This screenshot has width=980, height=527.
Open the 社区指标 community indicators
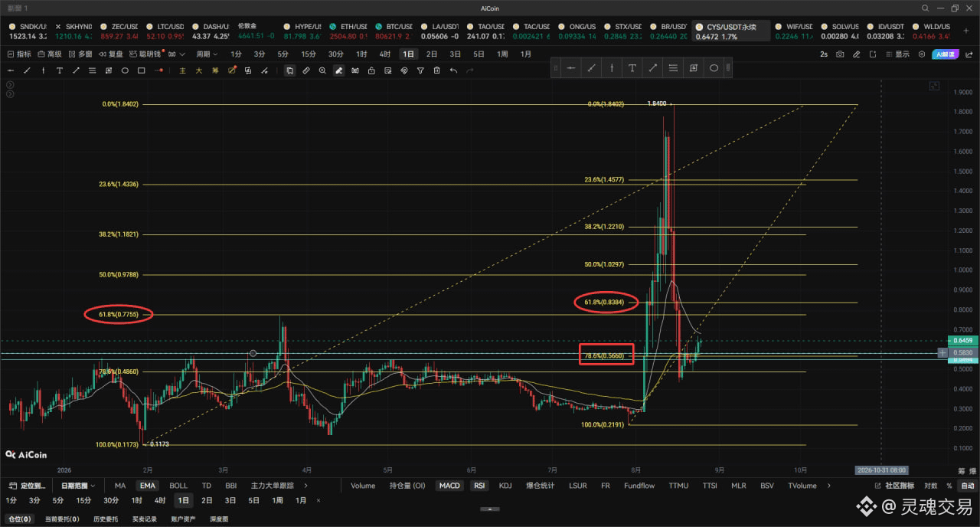pos(894,486)
